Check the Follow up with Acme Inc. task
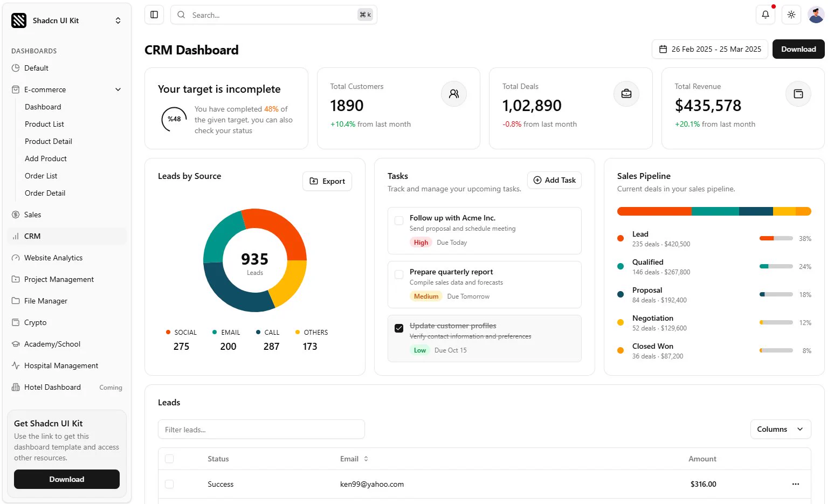The image size is (834, 504). pos(399,220)
